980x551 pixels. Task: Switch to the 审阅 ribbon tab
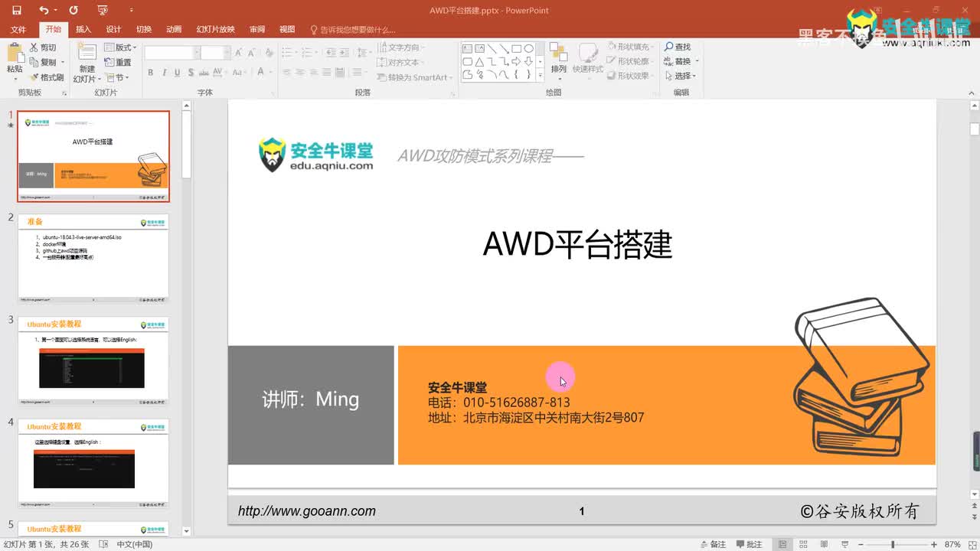click(x=257, y=30)
